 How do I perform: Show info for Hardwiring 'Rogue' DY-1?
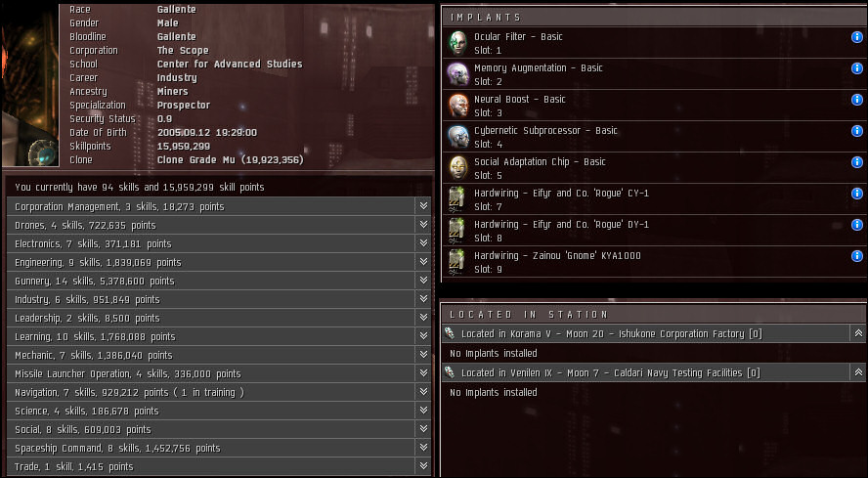pyautogui.click(x=856, y=224)
